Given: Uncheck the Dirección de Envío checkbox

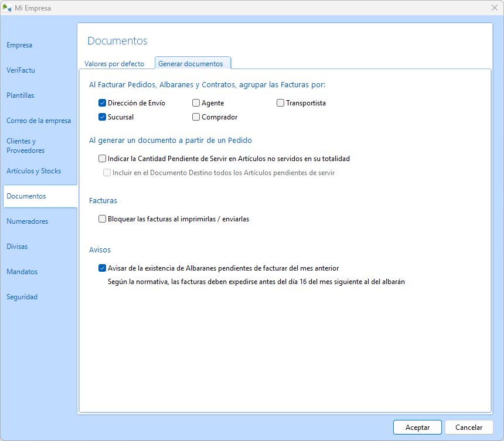Looking at the screenshot, I should (x=103, y=103).
